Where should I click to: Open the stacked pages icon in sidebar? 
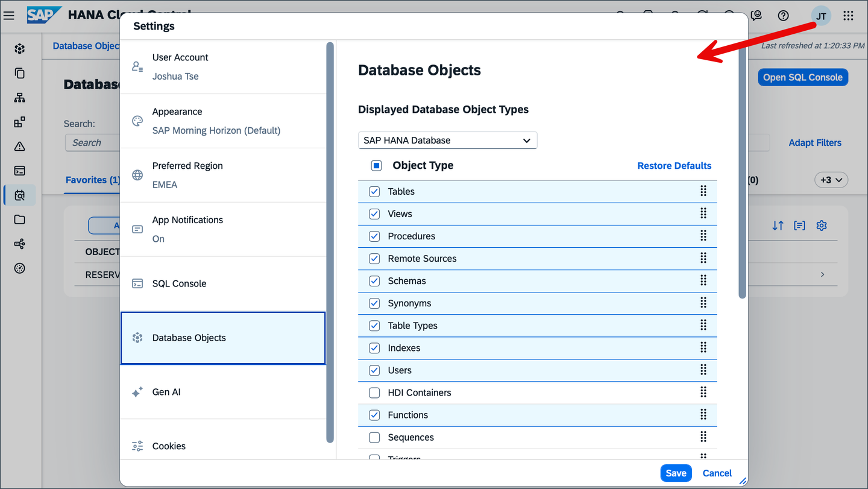20,73
